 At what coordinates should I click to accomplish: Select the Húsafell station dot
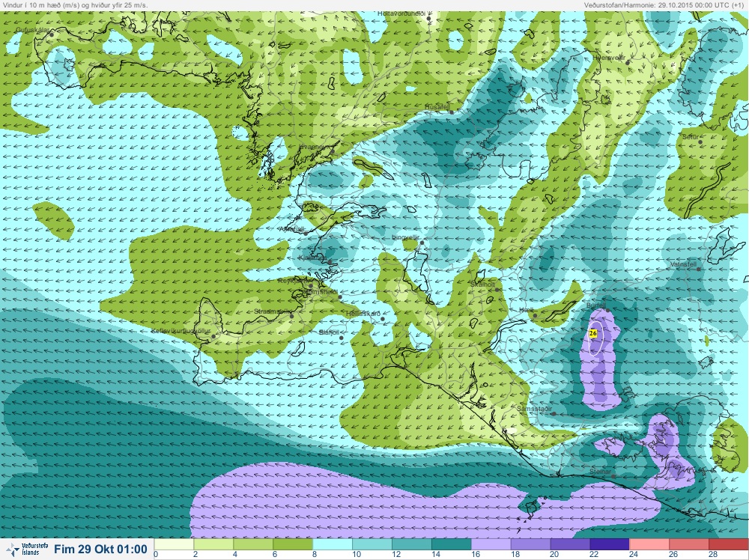pos(452,112)
